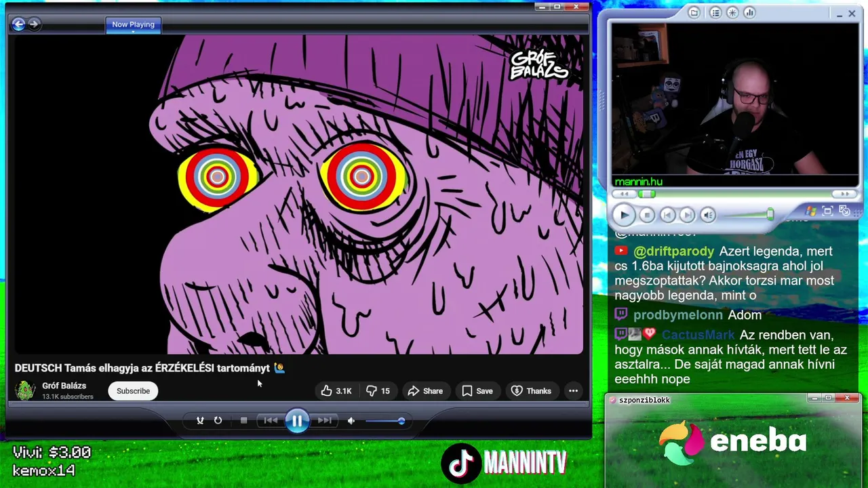This screenshot has width=868, height=488.
Task: Skip to next track in main player
Action: point(324,421)
